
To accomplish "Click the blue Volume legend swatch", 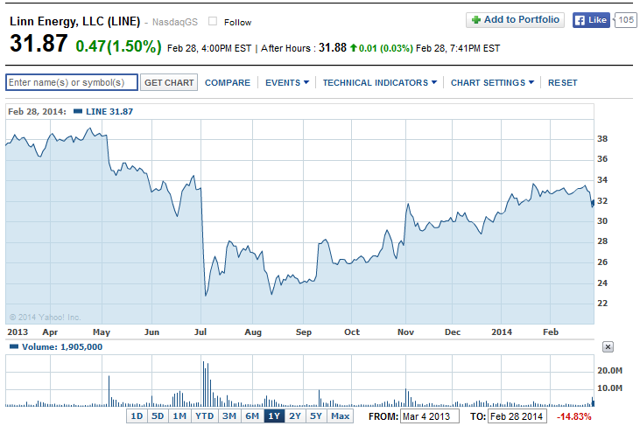I will tap(14, 346).
